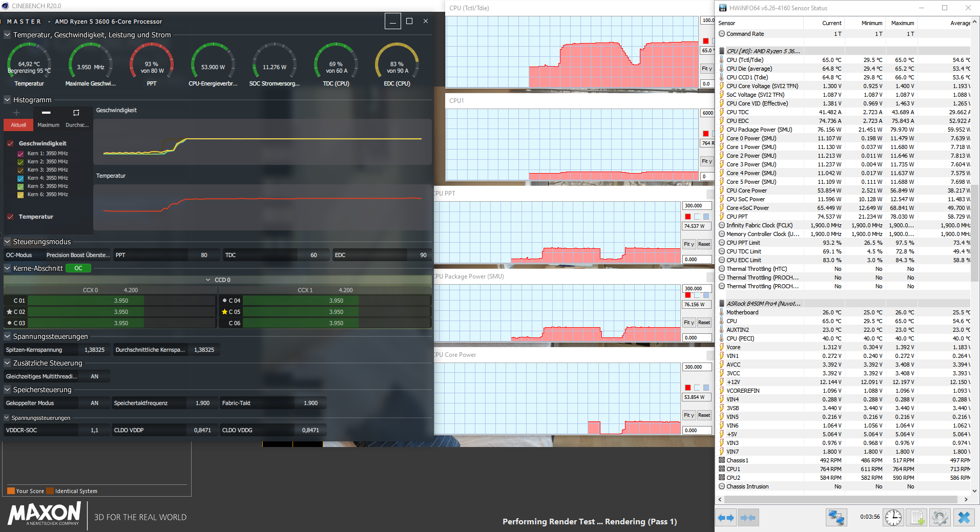Click Fit y in the CPU (Tctl/Tdie) graph
Screen dimensions: 980x532
click(x=707, y=69)
